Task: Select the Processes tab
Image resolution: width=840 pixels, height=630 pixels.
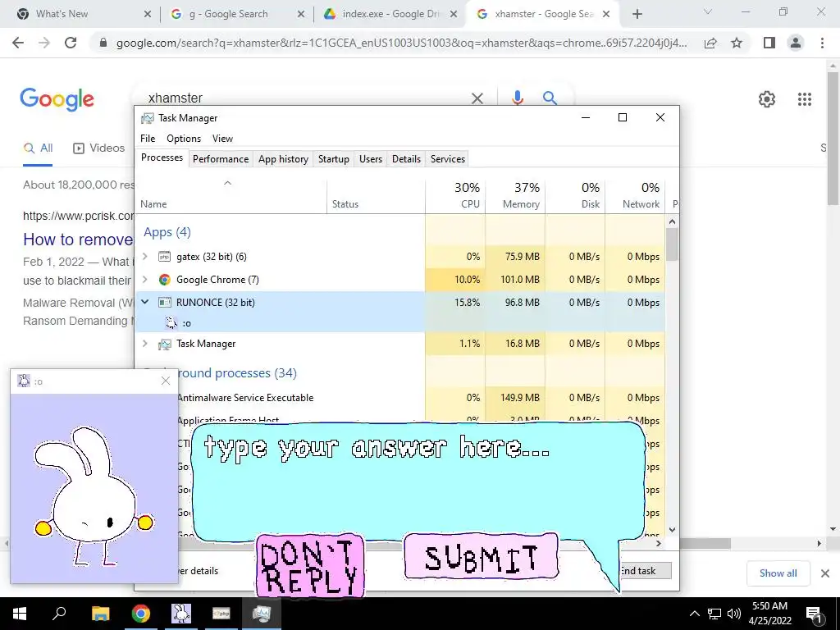Action: (x=162, y=157)
